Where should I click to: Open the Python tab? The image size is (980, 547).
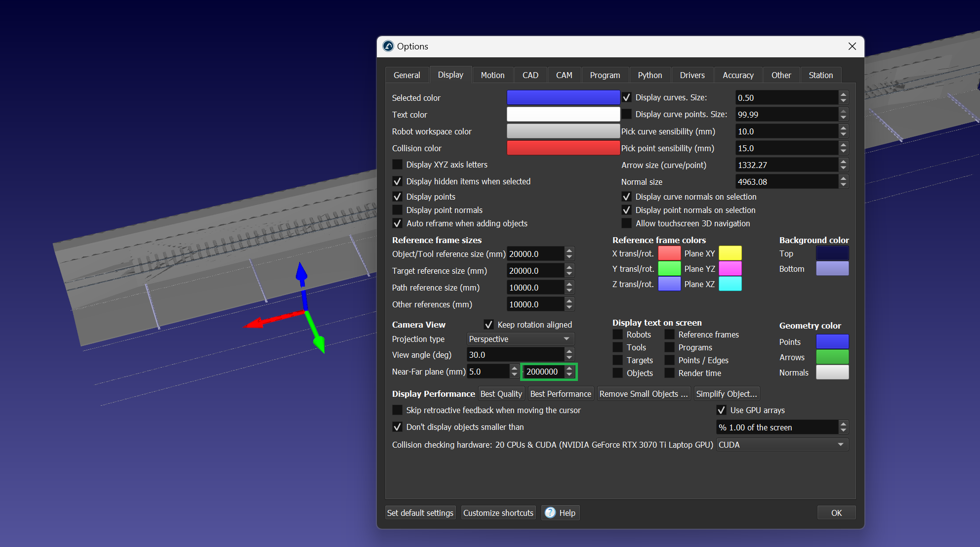[x=650, y=75]
